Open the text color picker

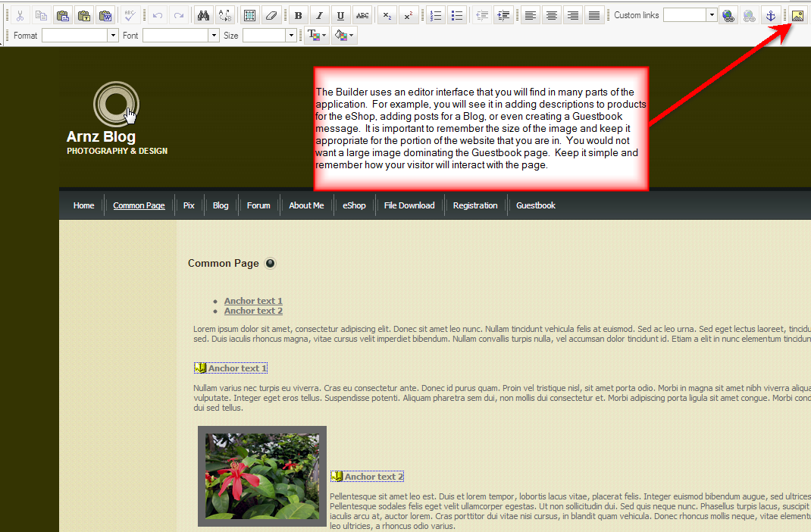point(316,36)
